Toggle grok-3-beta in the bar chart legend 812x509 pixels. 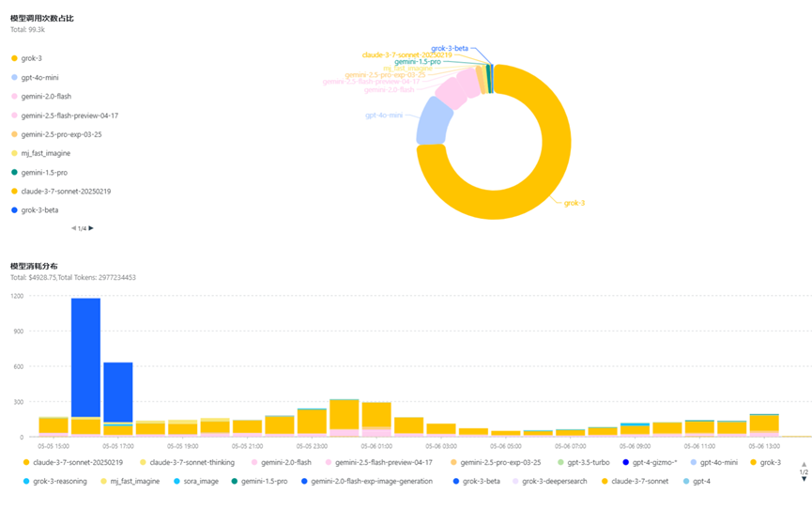coord(477,482)
